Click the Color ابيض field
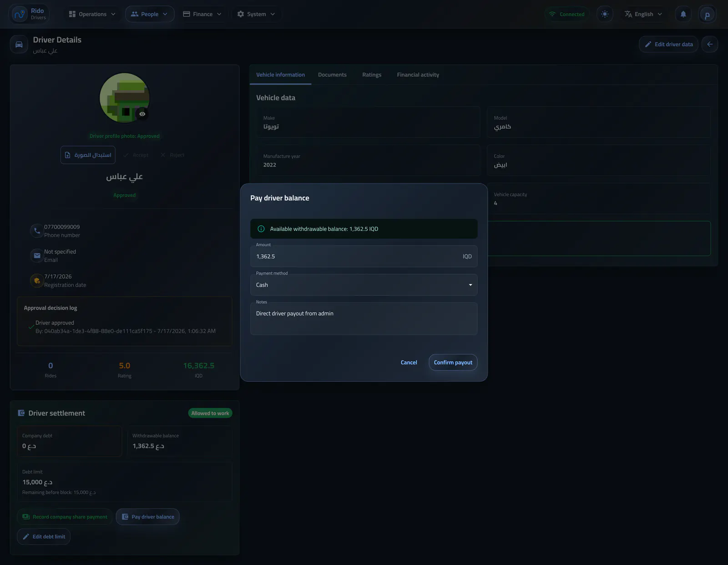 (599, 160)
